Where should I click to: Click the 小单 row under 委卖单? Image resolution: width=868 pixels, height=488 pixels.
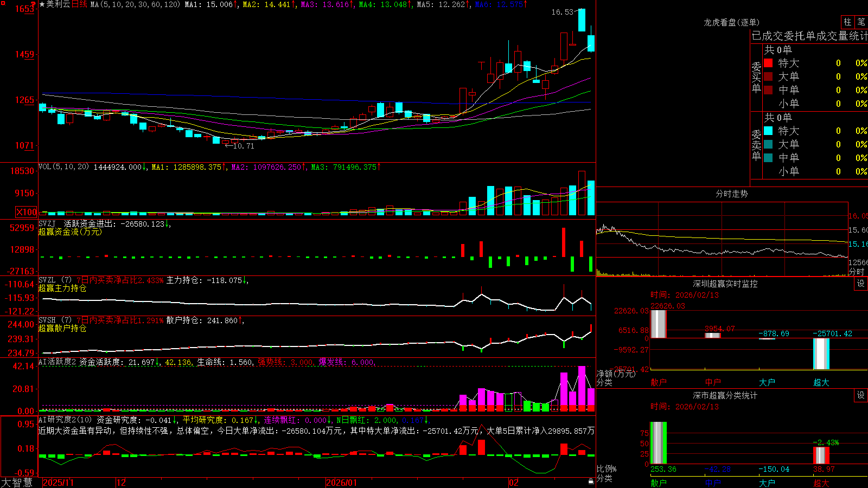tap(815, 171)
